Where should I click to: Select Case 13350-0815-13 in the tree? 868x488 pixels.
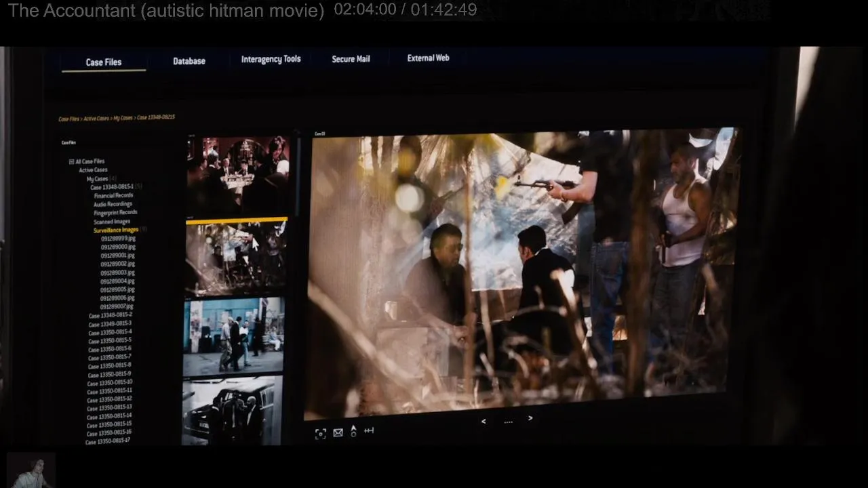[x=110, y=407]
